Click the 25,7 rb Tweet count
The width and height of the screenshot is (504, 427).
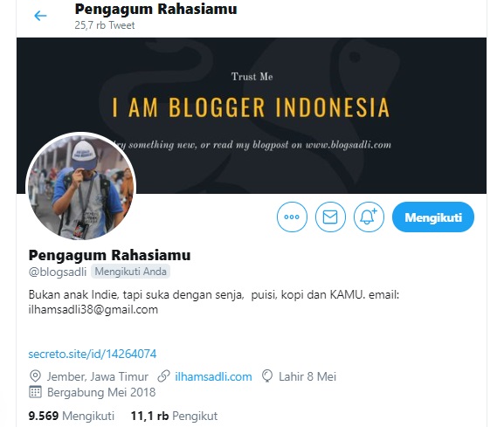pyautogui.click(x=105, y=25)
